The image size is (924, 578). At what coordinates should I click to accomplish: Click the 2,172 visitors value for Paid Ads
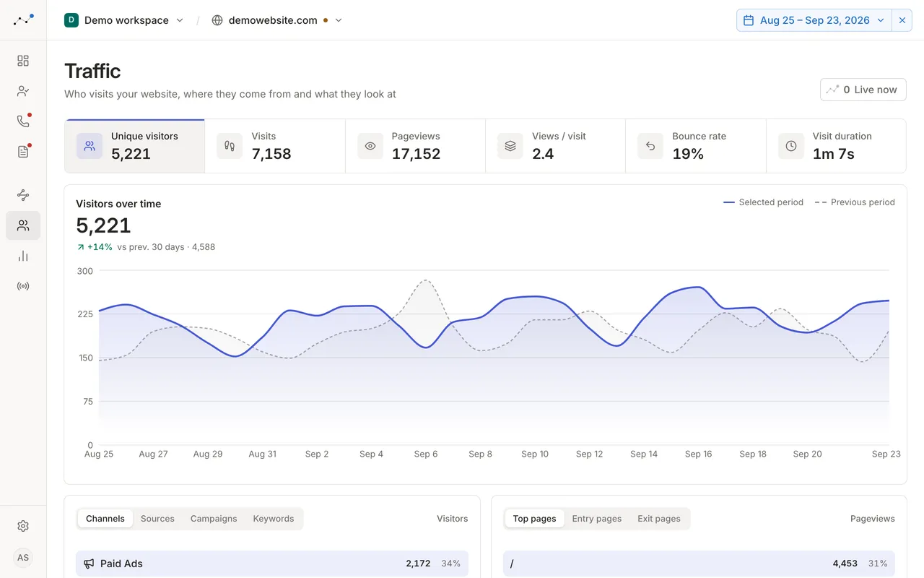(x=418, y=564)
